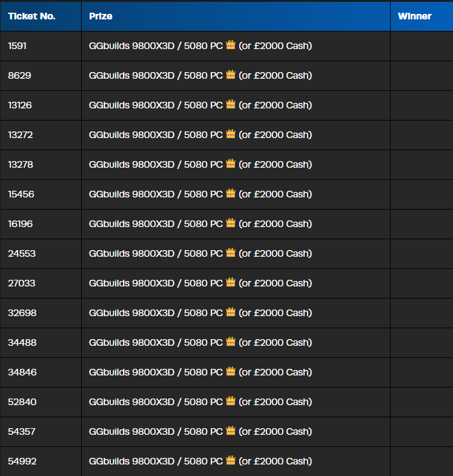
Task: Click the crown icon in ticket 34846 row
Action: point(231,371)
